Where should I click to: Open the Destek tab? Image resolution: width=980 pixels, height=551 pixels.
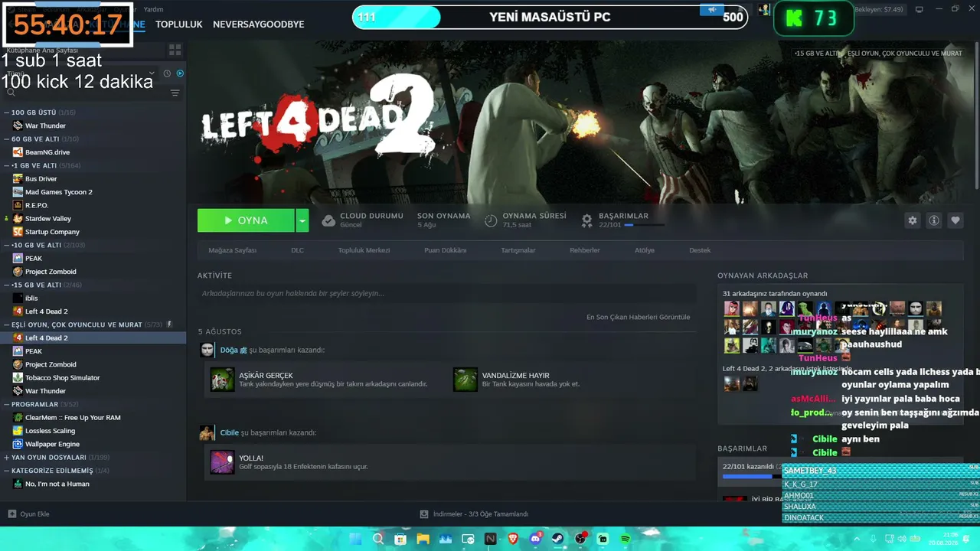(x=700, y=250)
